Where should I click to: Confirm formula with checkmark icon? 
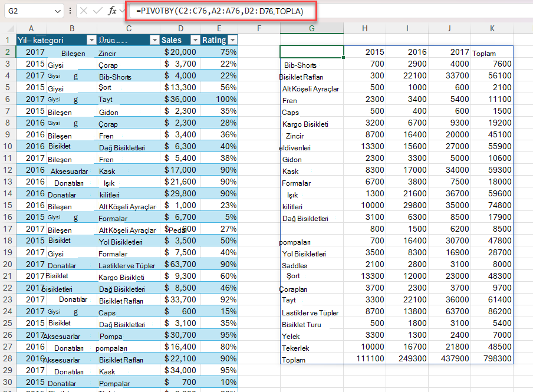97,11
